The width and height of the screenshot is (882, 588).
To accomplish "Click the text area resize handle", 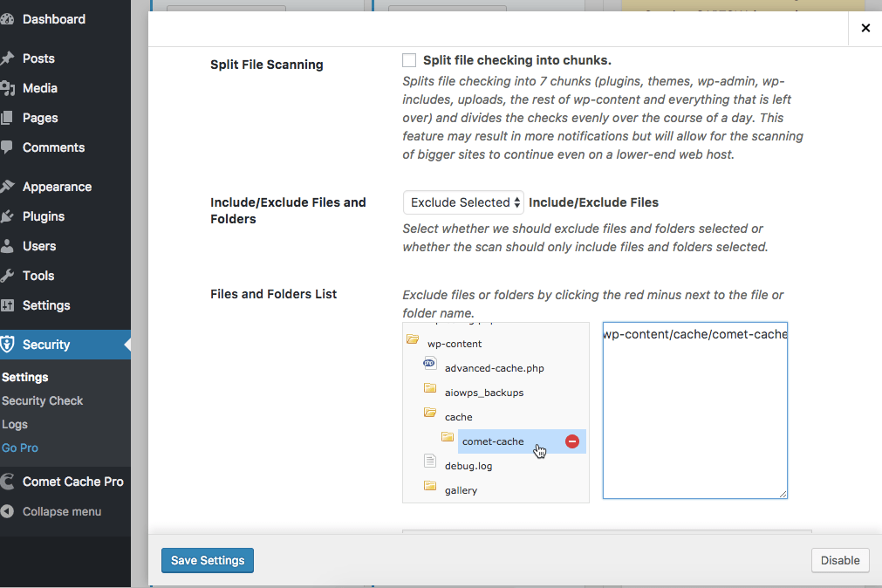I will coord(783,494).
